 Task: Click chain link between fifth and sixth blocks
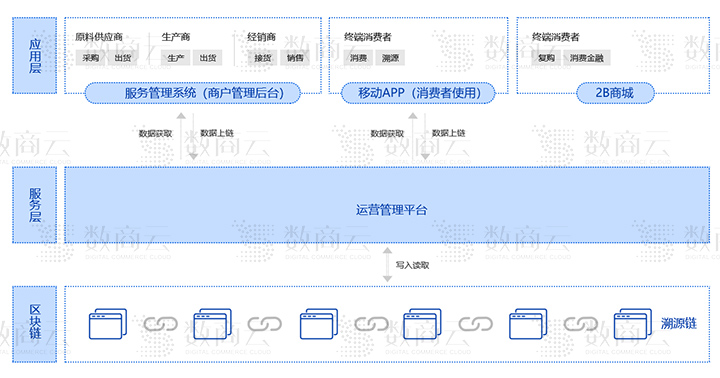click(x=581, y=324)
